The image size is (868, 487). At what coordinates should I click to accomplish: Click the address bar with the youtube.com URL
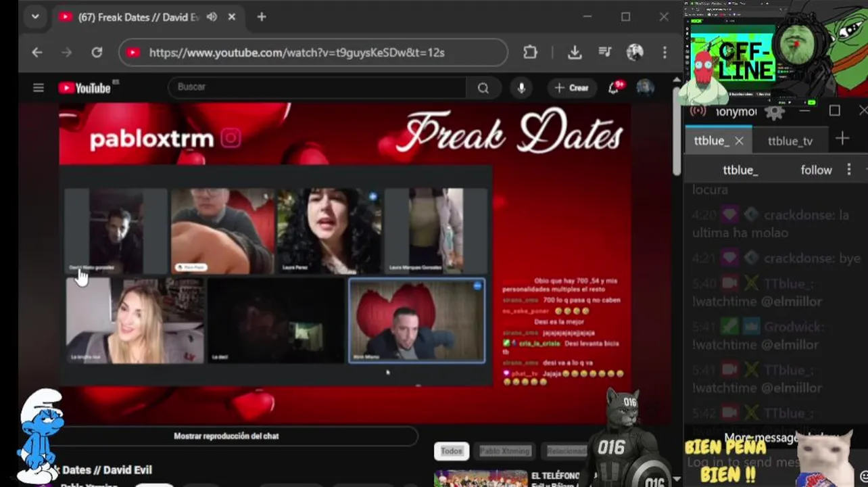[x=313, y=52]
